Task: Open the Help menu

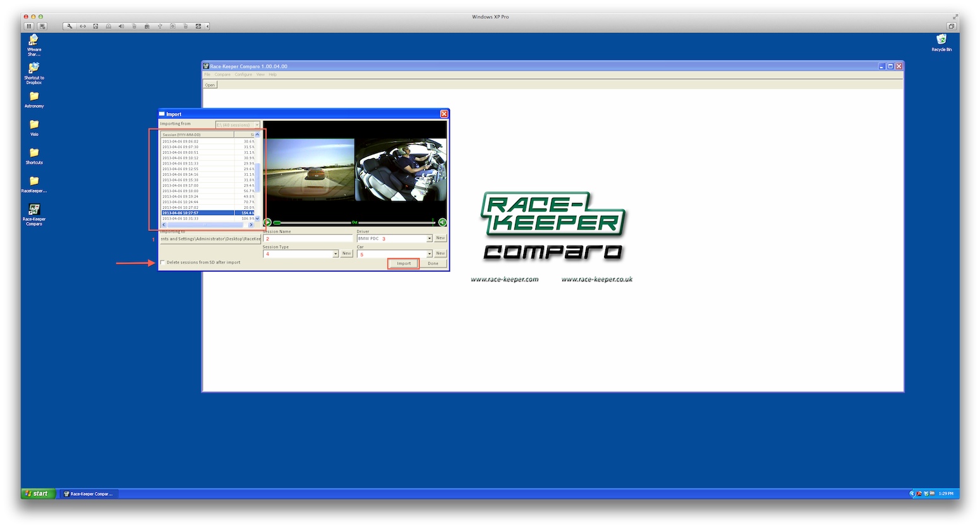Action: [272, 75]
